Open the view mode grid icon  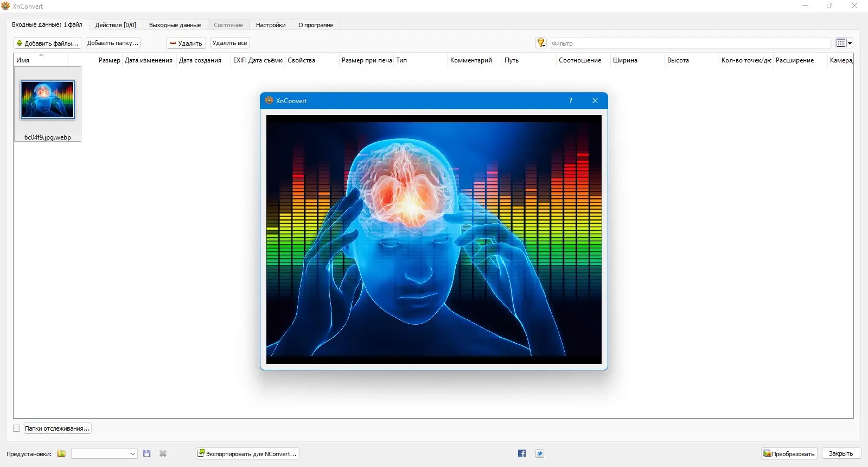841,43
